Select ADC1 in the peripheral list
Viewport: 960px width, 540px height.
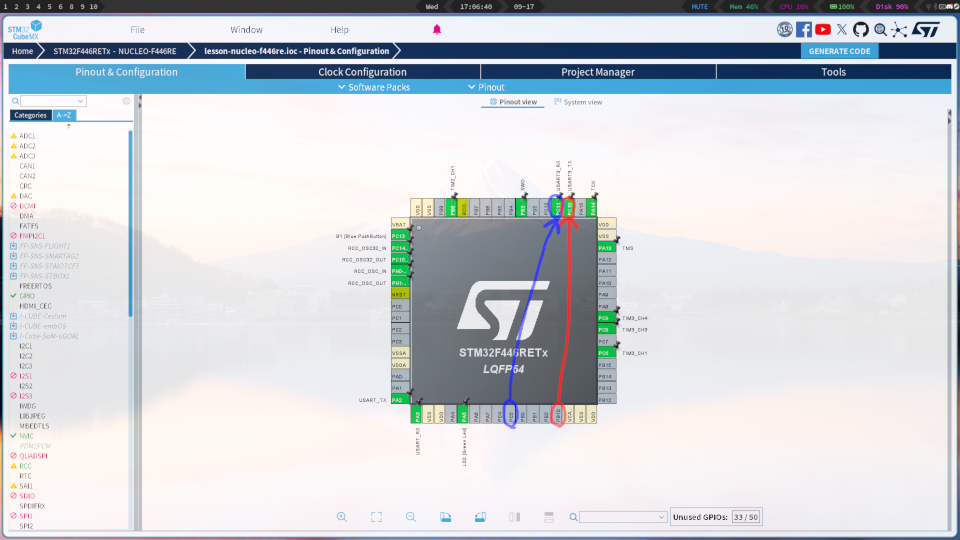click(27, 136)
